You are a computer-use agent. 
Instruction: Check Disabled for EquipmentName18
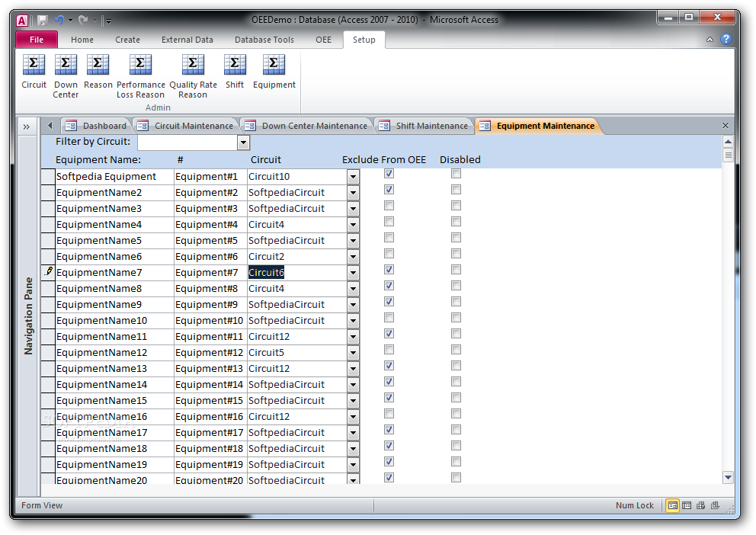tap(456, 445)
